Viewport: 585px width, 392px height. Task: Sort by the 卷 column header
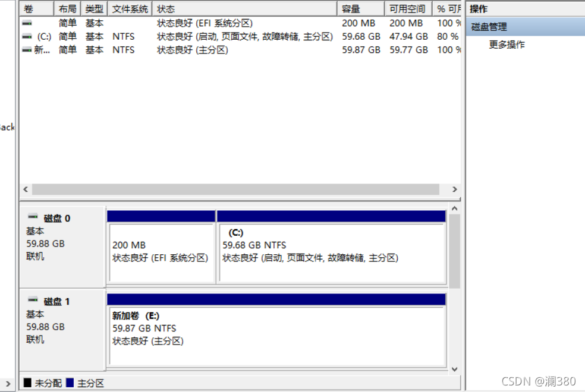37,8
